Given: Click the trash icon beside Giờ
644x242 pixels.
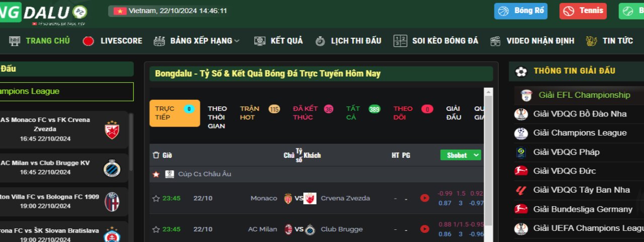Looking at the screenshot, I should tap(156, 155).
